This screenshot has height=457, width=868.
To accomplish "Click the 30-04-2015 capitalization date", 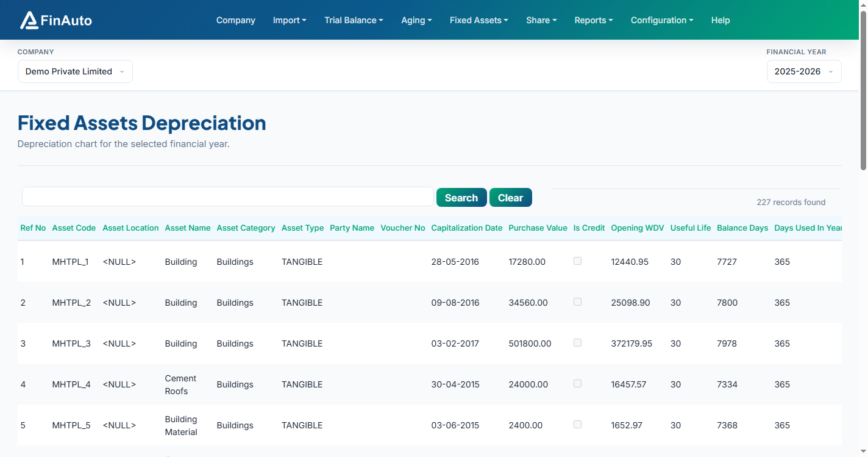I will coord(455,384).
